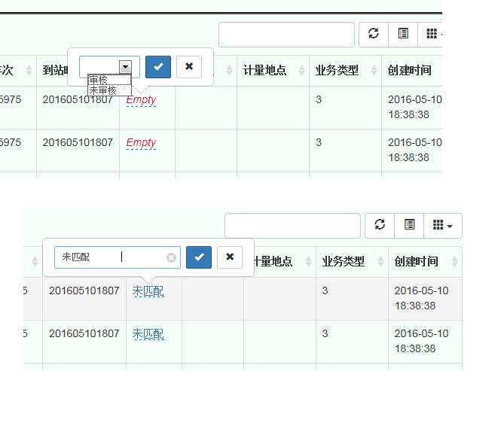Cancel the lower popup edit with X
The height and width of the screenshot is (441, 504).
tap(230, 257)
